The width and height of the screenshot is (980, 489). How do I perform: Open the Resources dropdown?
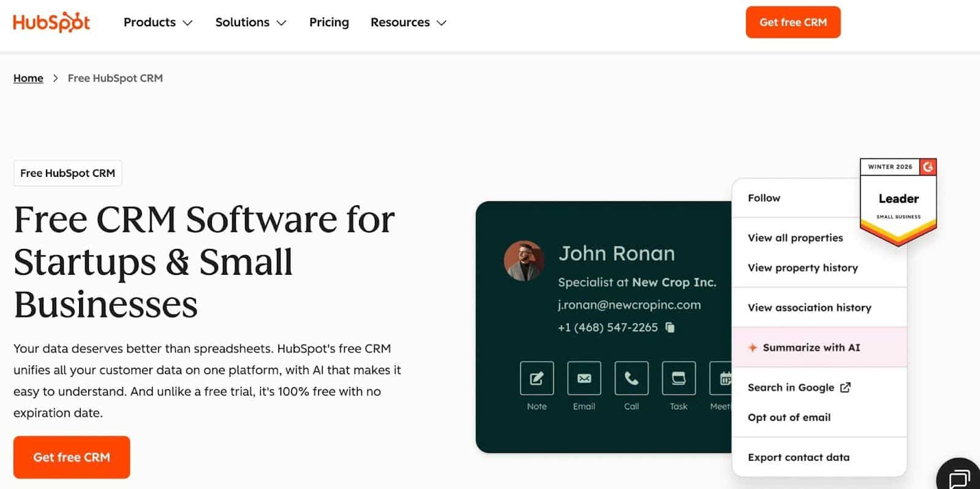pos(408,23)
